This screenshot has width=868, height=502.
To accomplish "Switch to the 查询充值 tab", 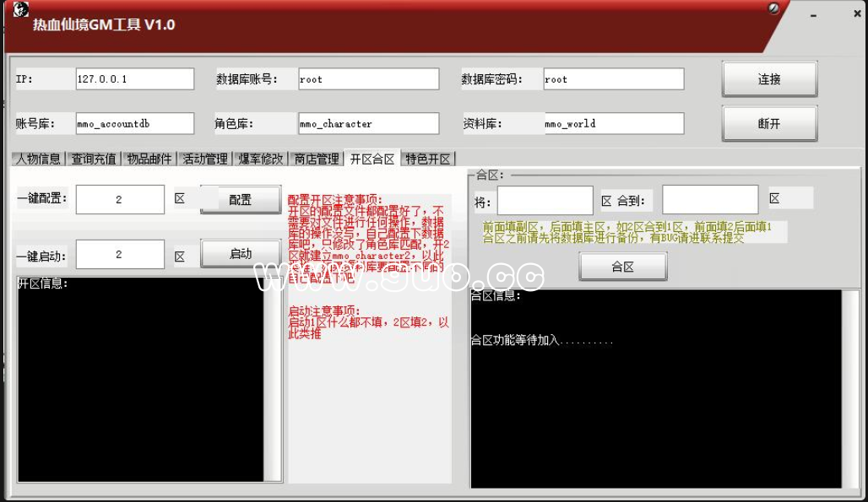I will [94, 159].
